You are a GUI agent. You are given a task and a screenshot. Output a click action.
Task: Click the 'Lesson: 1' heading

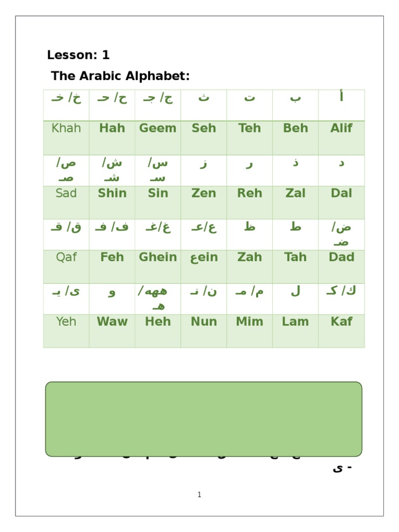78,55
